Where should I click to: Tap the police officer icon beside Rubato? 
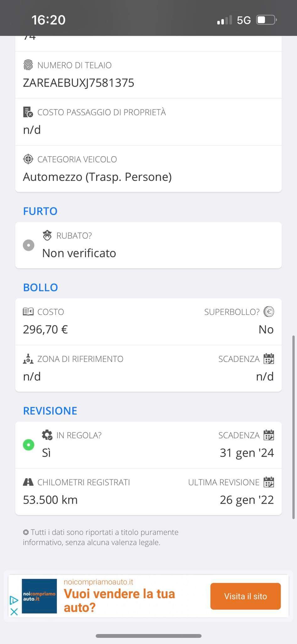(x=47, y=235)
